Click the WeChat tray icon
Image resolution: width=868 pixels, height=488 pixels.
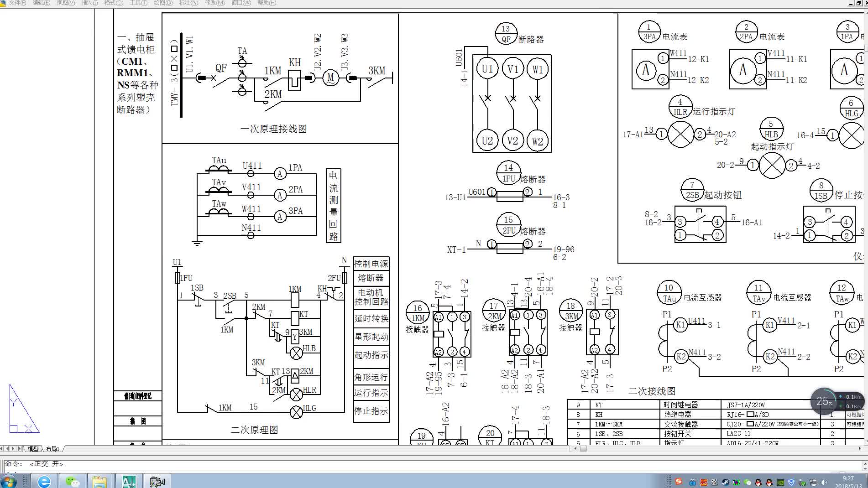point(747,482)
